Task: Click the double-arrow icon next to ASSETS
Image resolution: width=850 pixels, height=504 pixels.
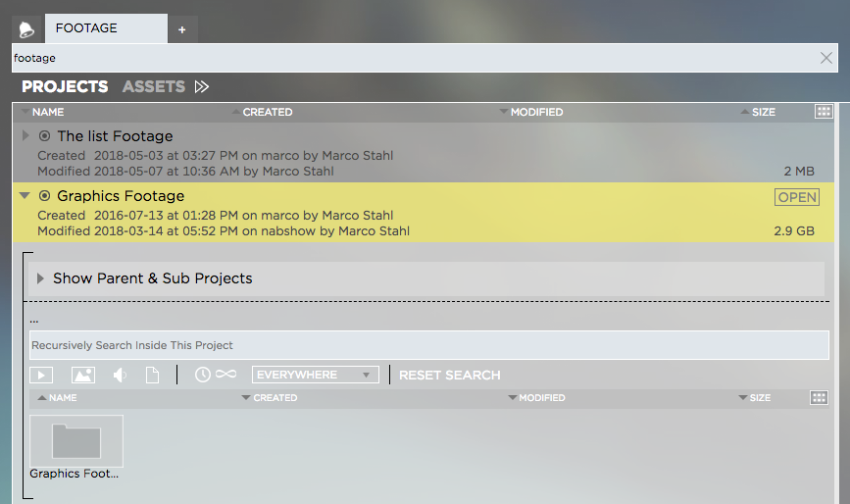Action: 202,87
